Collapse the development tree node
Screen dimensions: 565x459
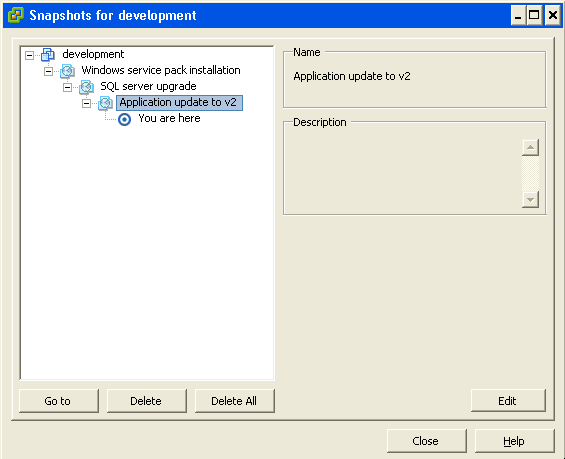point(30,55)
